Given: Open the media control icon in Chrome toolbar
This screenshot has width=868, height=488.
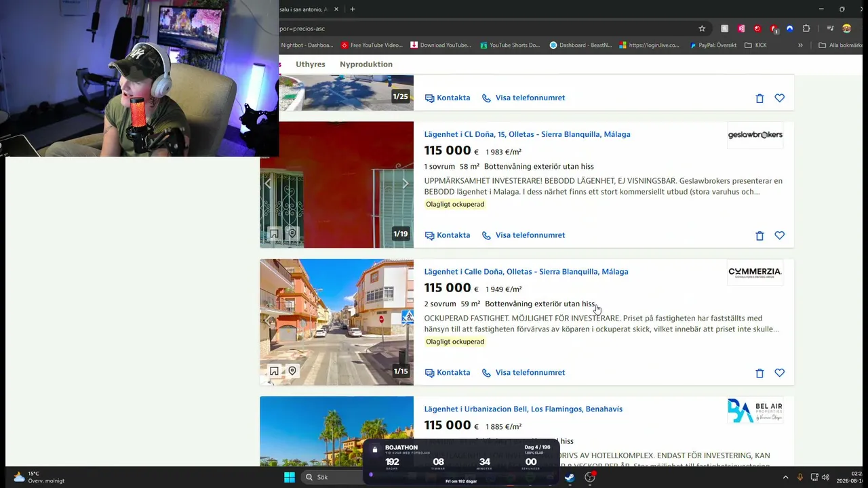Looking at the screenshot, I should coord(830,28).
